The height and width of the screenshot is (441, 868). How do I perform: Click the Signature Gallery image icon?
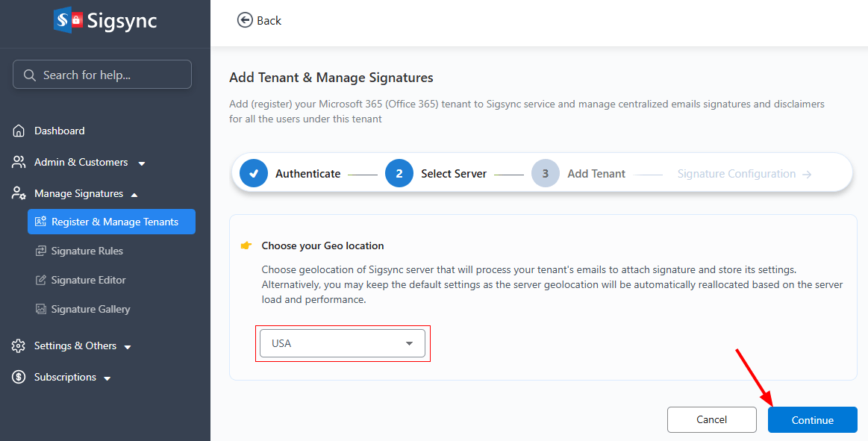click(41, 309)
